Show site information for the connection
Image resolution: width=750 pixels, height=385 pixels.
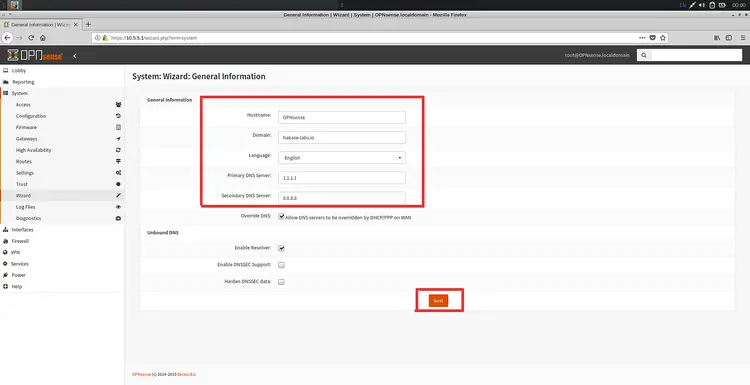[97, 38]
